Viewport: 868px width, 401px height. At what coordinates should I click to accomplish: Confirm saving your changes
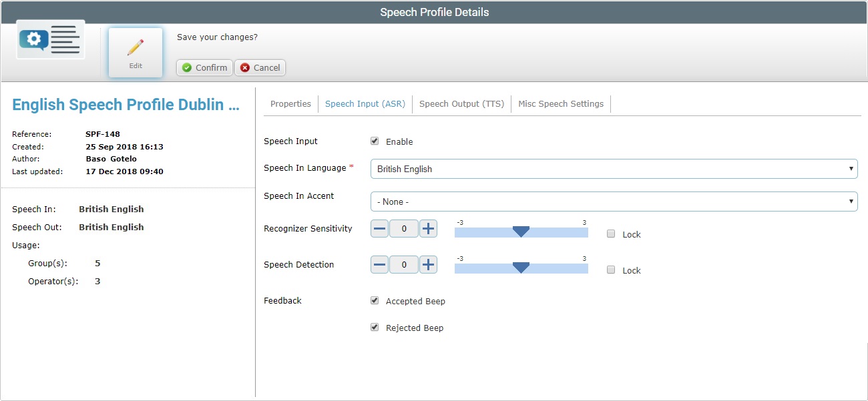pos(204,67)
